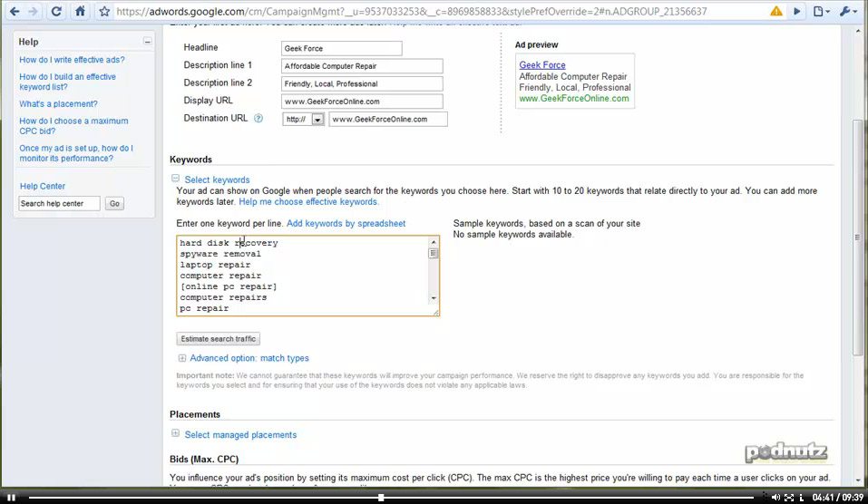Screen dimensions: 868x504
Task: Seek using the video progress bar
Action: (392, 498)
